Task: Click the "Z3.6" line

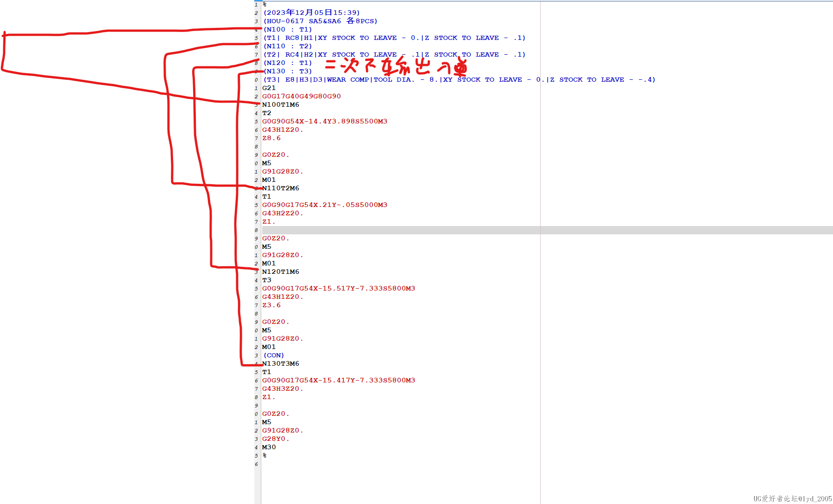Action: (x=271, y=305)
